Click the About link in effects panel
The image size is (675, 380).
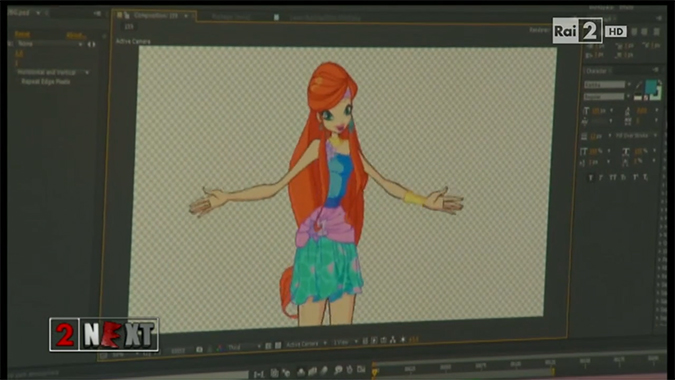point(76,35)
